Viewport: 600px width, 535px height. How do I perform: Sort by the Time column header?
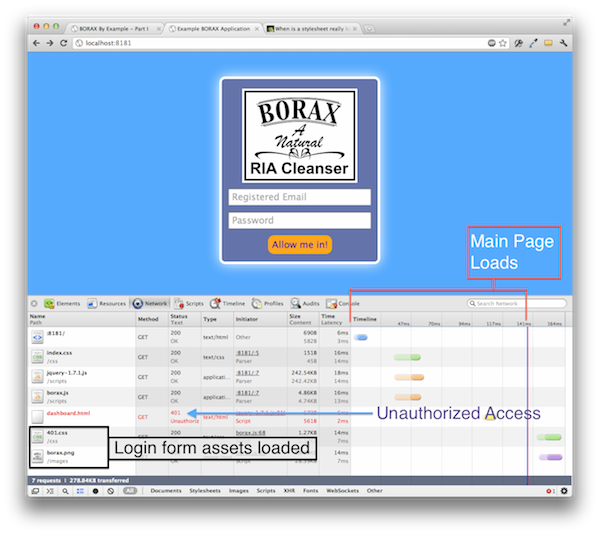pyautogui.click(x=335, y=319)
